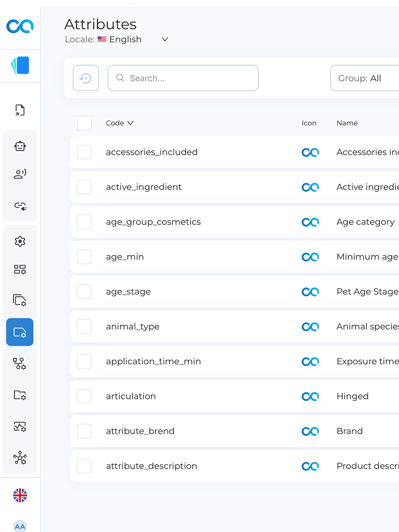Select the highlighted attributes settings icon
The height and width of the screenshot is (532, 399).
20,332
